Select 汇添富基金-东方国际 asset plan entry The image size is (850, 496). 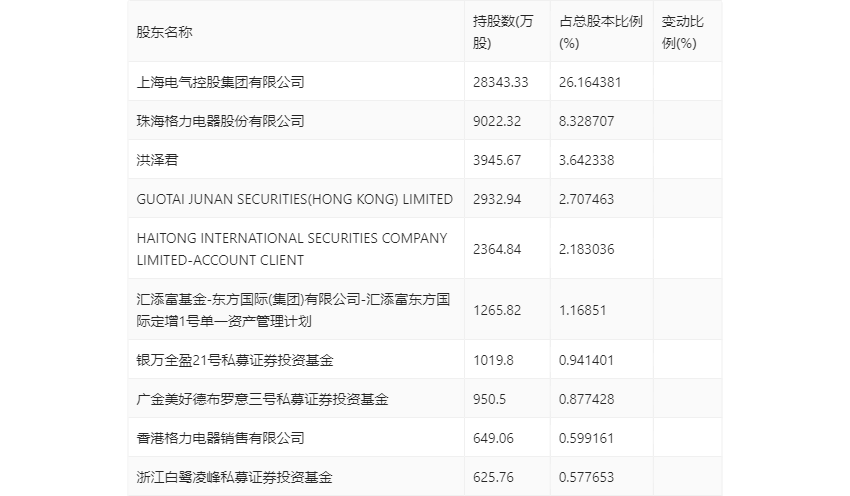(293, 310)
